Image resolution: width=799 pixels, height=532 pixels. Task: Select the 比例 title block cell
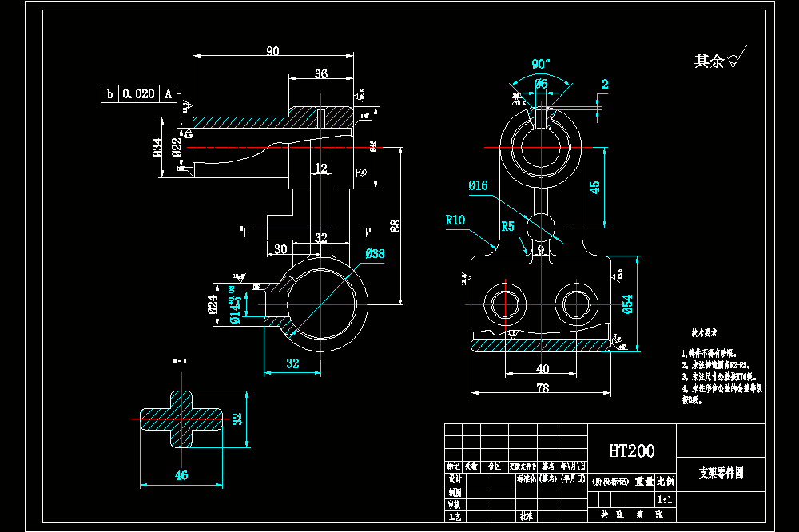[x=666, y=481]
